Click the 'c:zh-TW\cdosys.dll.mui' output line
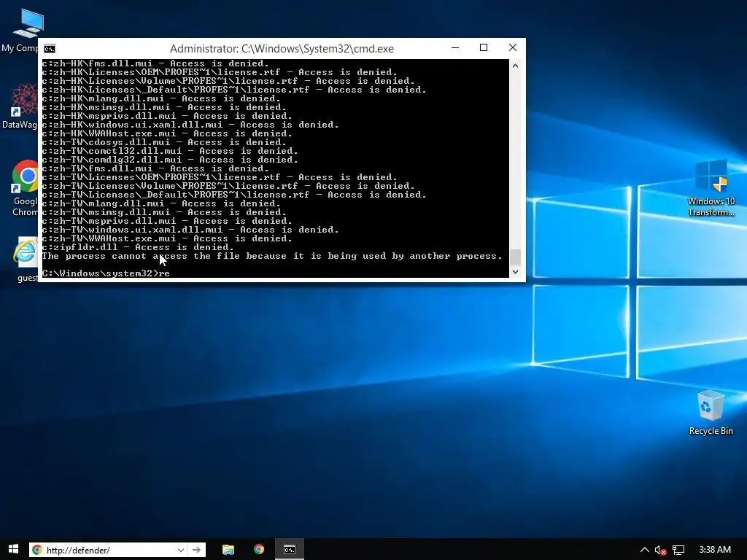This screenshot has width=747, height=560. pyautogui.click(x=164, y=142)
